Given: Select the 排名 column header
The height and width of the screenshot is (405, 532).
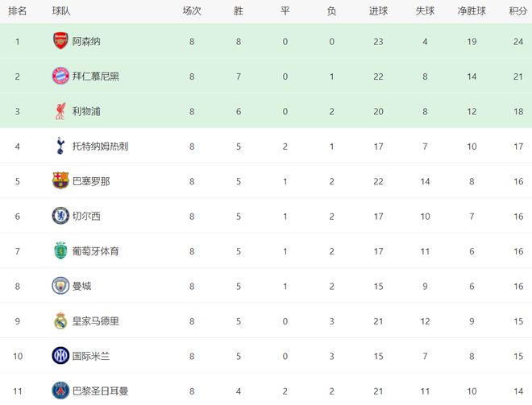Looking at the screenshot, I should (x=18, y=10).
